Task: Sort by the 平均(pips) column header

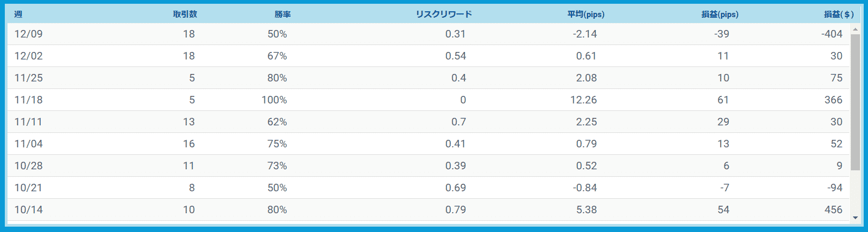Action: coord(586,14)
